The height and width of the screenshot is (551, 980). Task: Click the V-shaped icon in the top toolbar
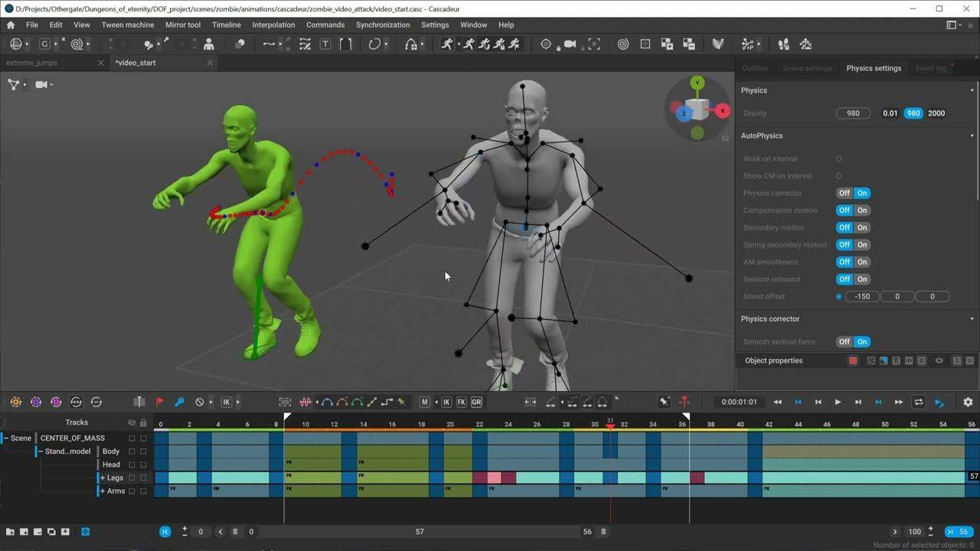pyautogui.click(x=717, y=44)
